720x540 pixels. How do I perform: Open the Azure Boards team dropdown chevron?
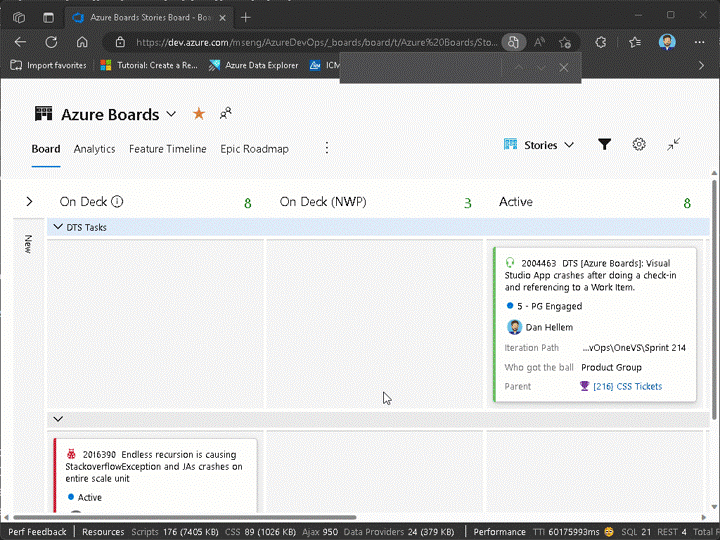(171, 114)
